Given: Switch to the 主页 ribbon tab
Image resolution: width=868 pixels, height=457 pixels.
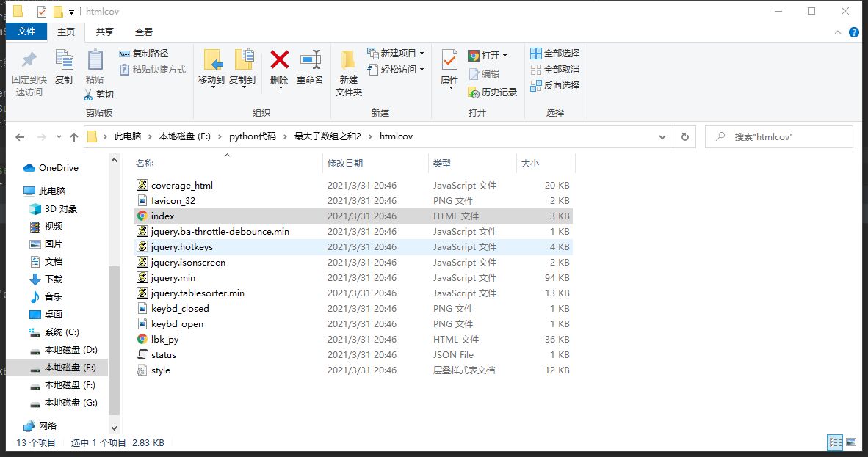Looking at the screenshot, I should (66, 32).
